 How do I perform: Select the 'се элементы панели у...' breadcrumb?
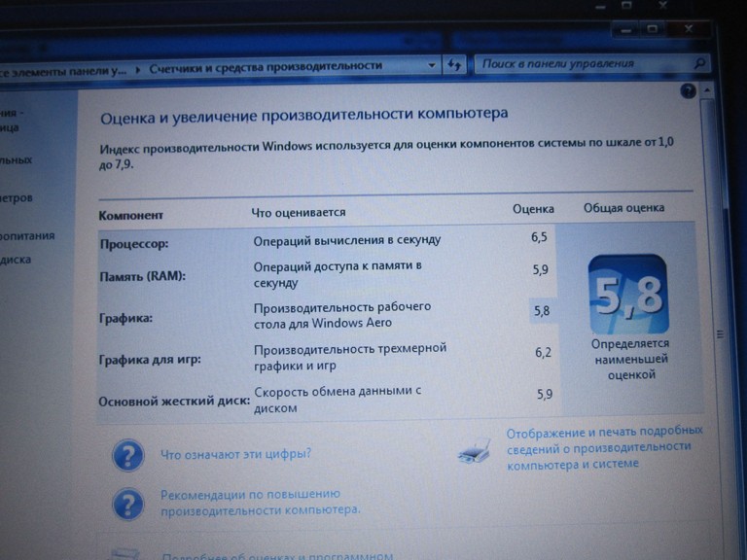[63, 72]
